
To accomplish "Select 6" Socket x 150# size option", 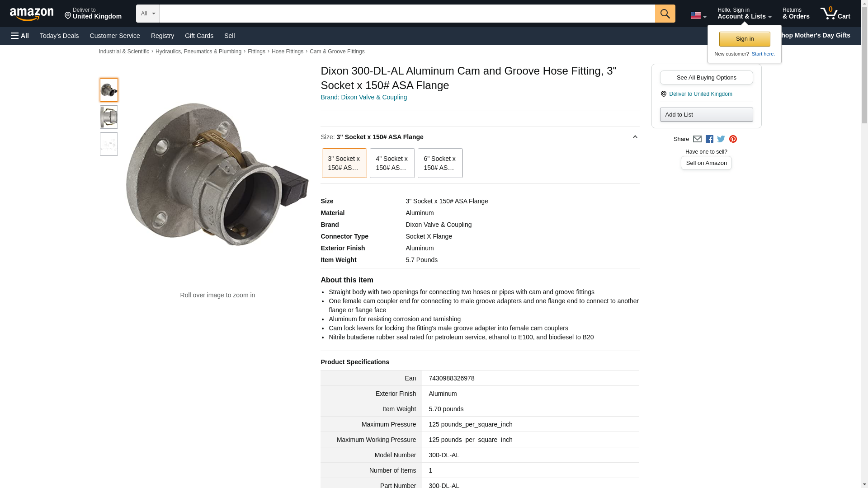I will coord(440,163).
